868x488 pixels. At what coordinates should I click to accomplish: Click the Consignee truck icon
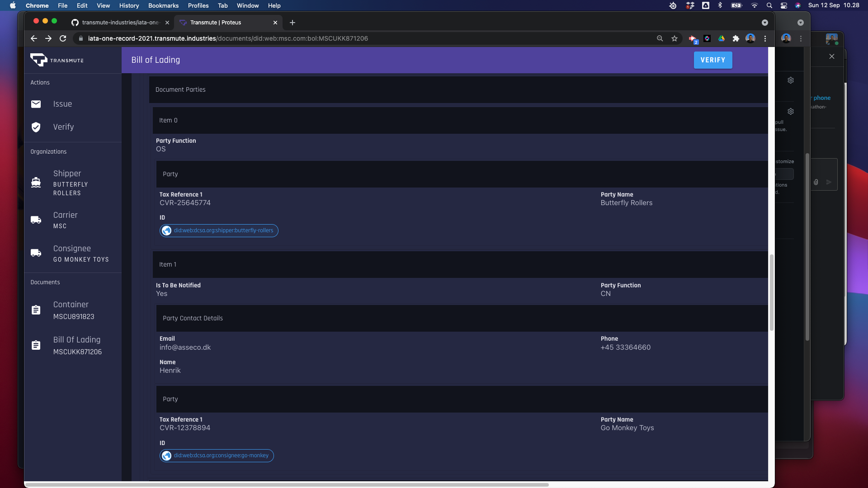[36, 253]
